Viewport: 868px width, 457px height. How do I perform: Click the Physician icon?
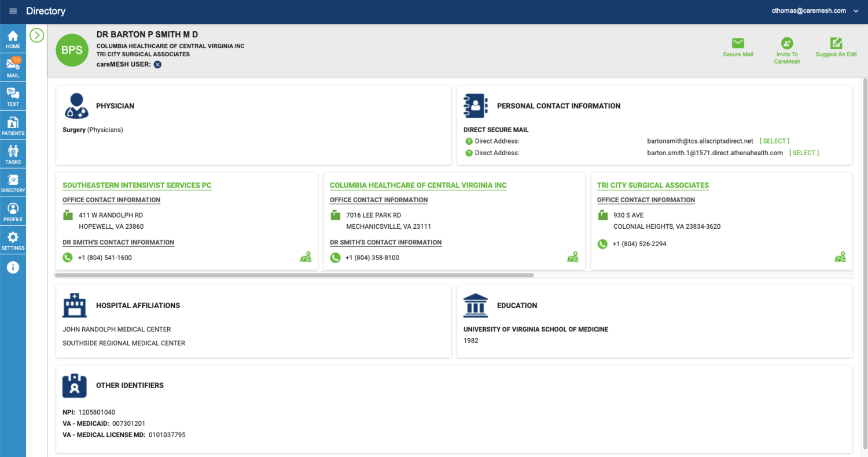(76, 106)
